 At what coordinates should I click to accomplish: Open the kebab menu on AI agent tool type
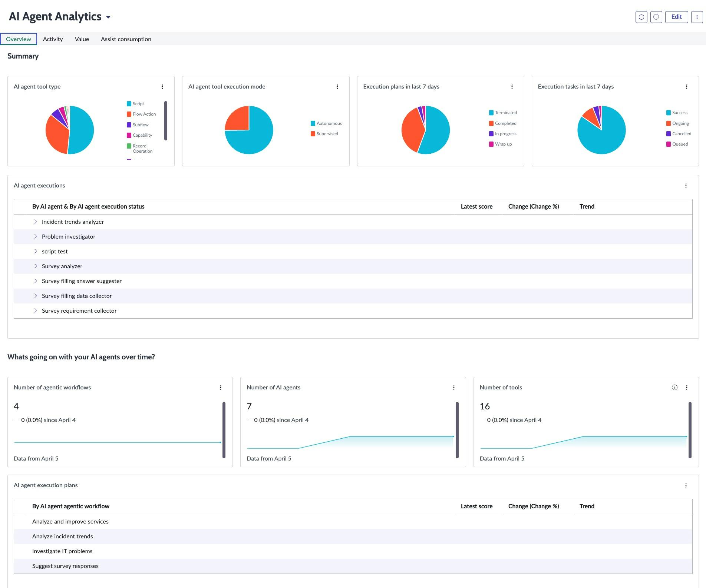point(162,87)
